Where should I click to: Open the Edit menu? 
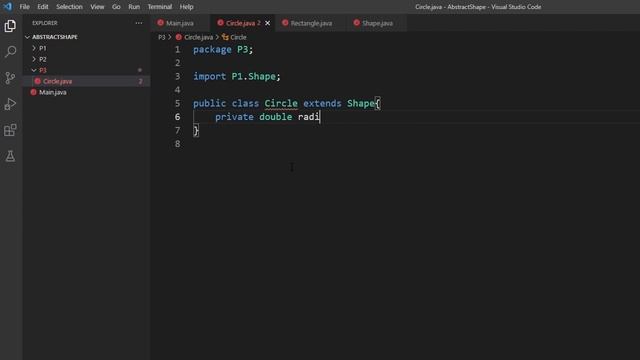43,7
